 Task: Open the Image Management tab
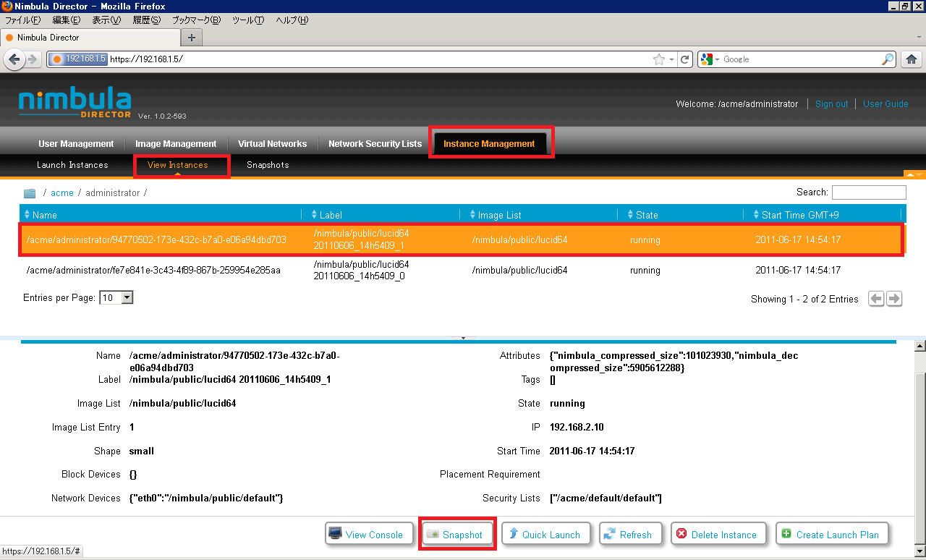click(x=176, y=143)
